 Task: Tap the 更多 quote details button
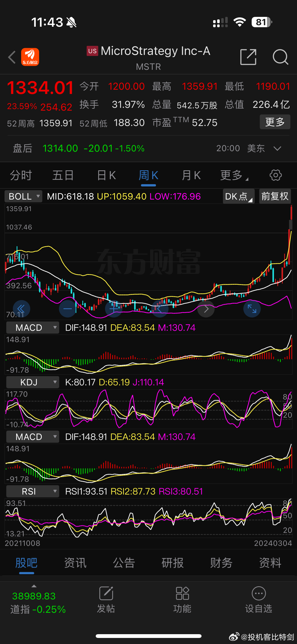coord(275,122)
